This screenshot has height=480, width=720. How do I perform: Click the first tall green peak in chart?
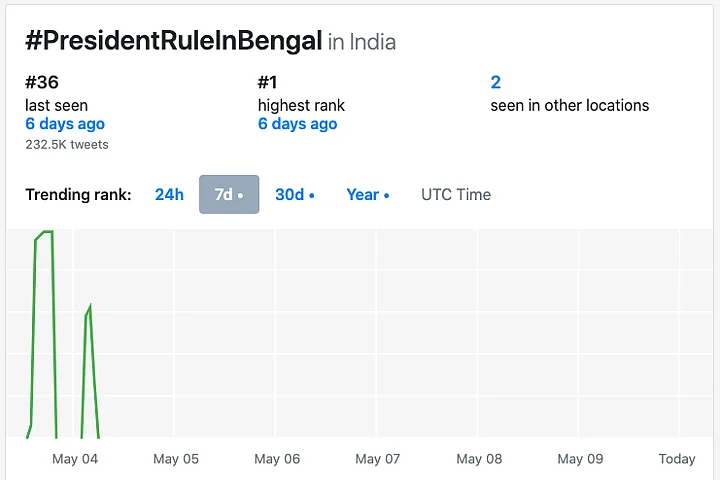tap(44, 233)
